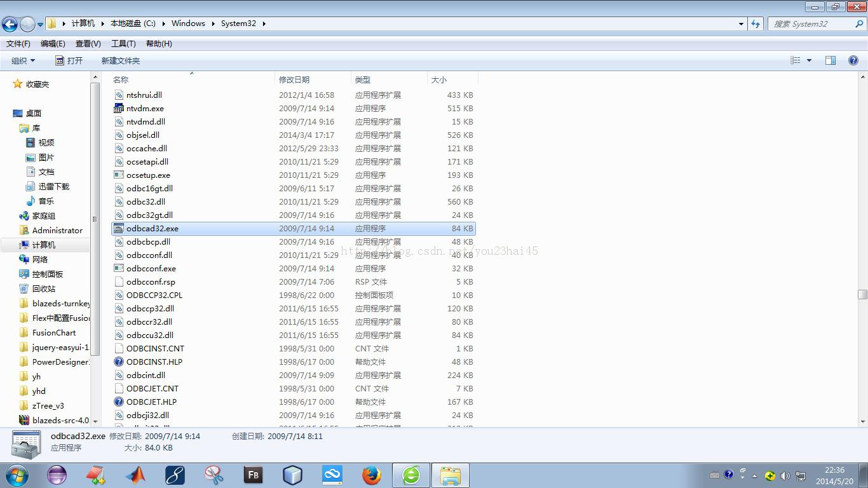Select ODBCINST.HLP help file icon

click(x=119, y=362)
